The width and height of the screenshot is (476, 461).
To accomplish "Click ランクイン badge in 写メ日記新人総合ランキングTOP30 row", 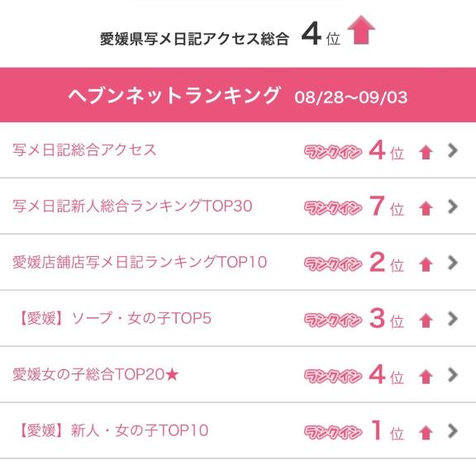I will pyautogui.click(x=333, y=208).
